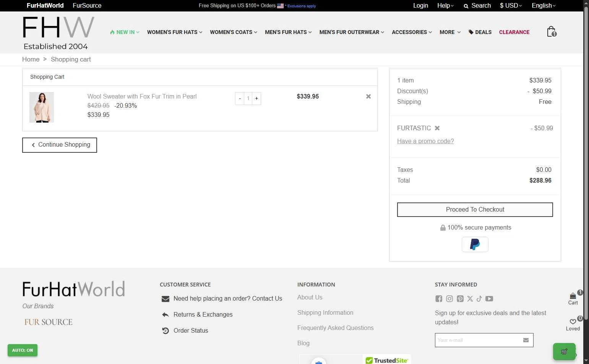Screen dimensions: 589x364
Task: Remove the FURTASTIC promo code
Action: click(437, 128)
